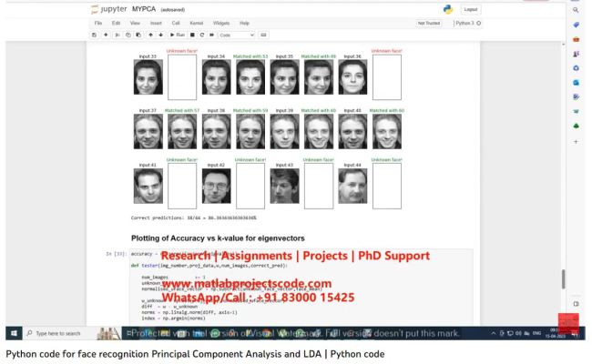The image size is (592, 364).
Task: Open the command palette keyboard icon
Action: [x=263, y=35]
